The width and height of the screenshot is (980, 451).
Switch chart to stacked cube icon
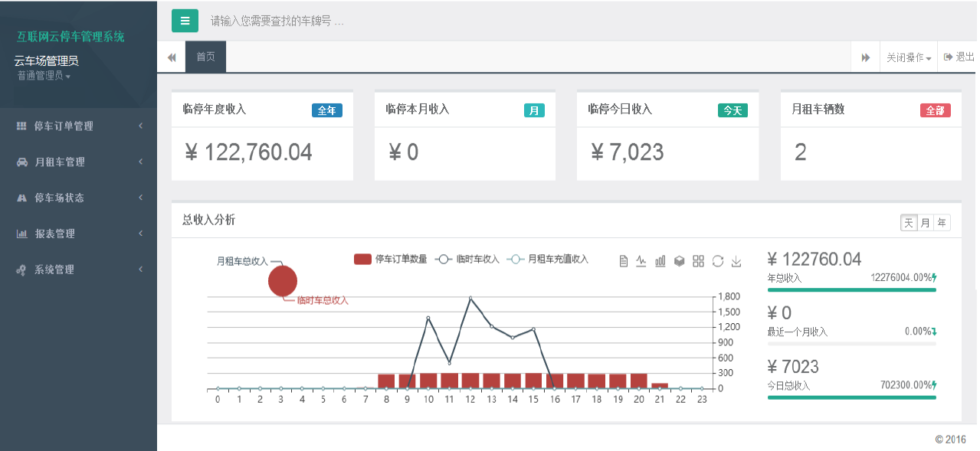(x=679, y=261)
